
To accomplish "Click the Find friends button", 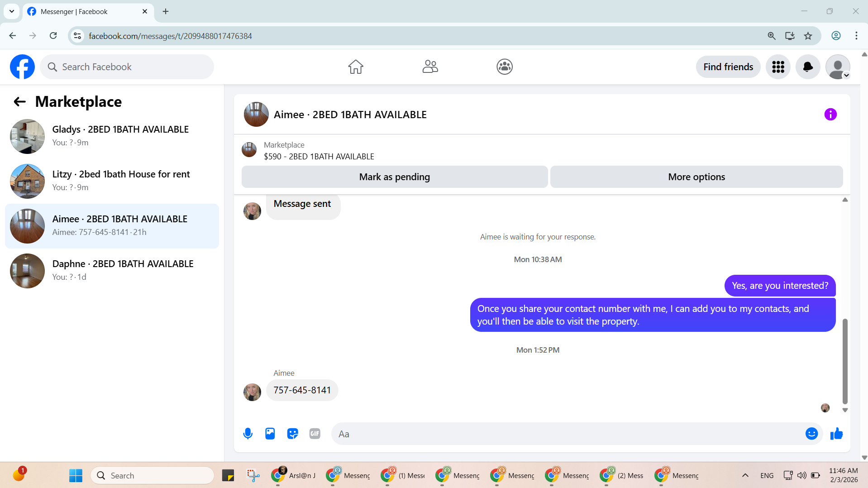I will (728, 67).
